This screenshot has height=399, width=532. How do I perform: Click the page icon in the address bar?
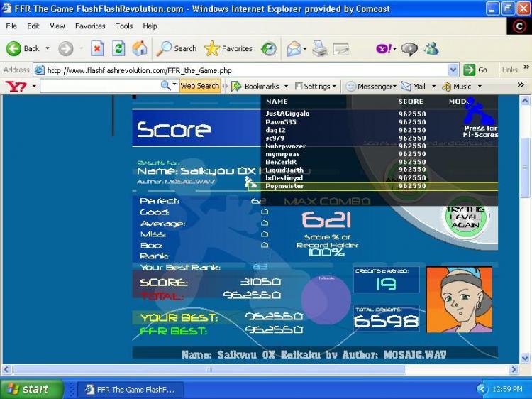40,70
